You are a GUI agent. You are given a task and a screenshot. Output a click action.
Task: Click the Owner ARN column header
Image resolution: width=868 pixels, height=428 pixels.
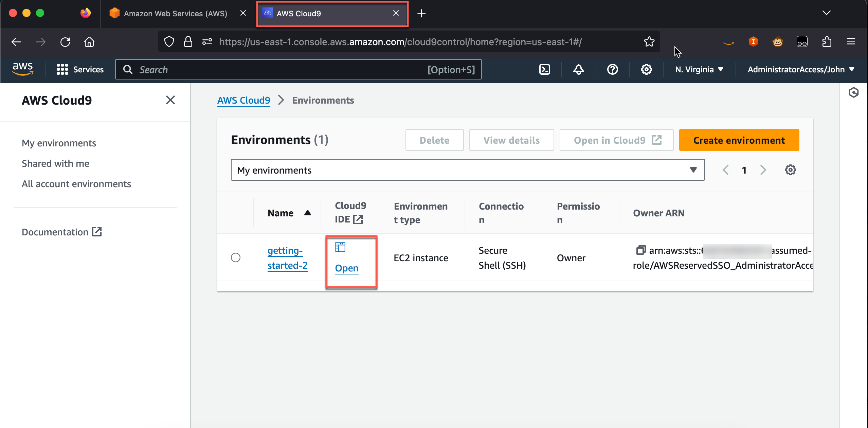[x=659, y=213]
